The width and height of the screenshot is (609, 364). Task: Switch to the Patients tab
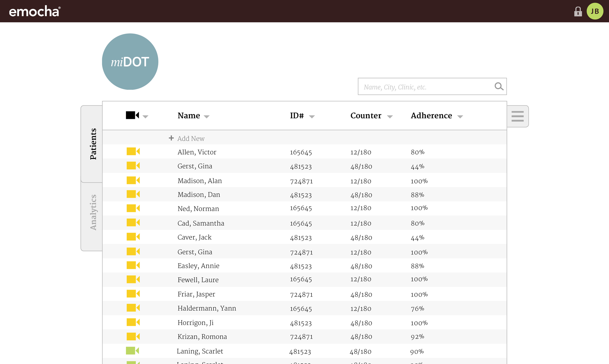(x=92, y=144)
